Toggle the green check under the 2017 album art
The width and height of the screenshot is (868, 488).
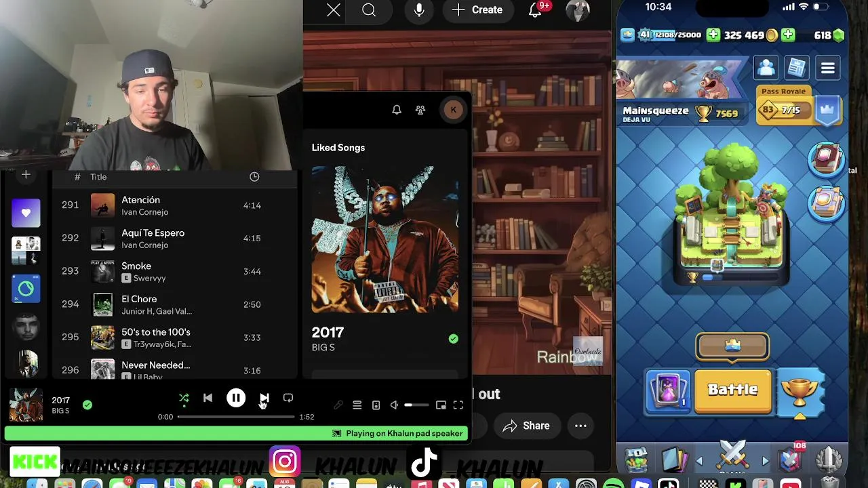[453, 339]
